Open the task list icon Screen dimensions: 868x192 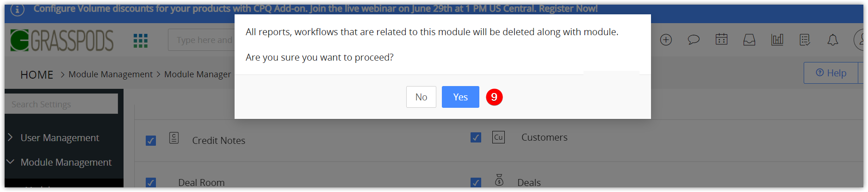coord(805,40)
